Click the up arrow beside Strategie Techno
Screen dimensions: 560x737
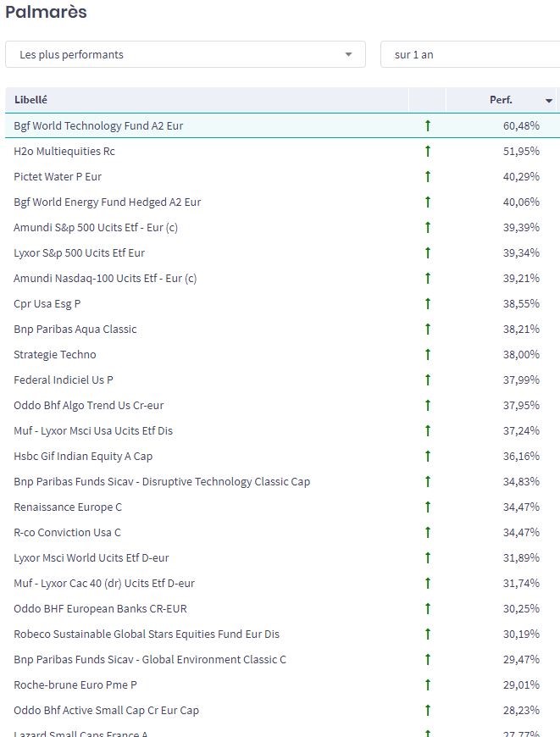[x=428, y=354]
